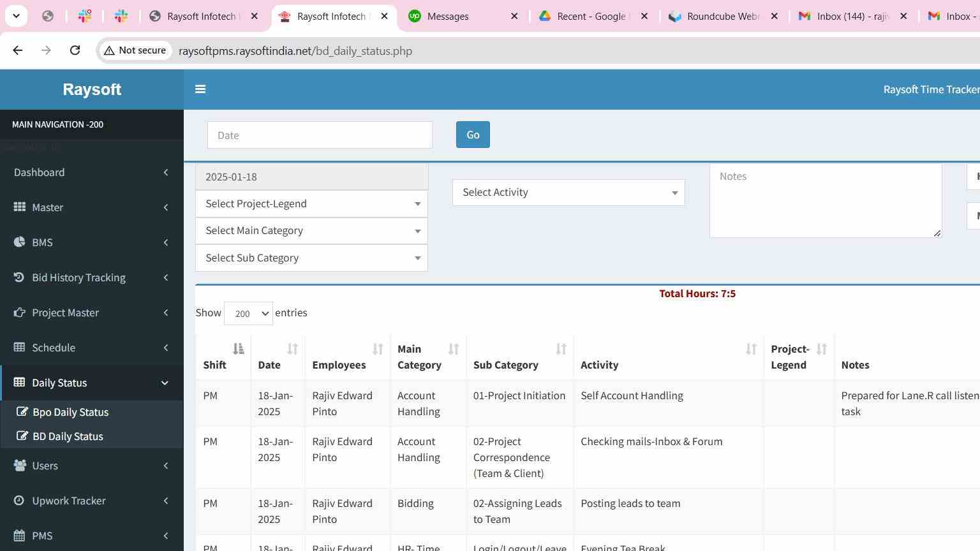Image resolution: width=980 pixels, height=551 pixels.
Task: Toggle the hamburger sidebar menu icon
Action: tap(200, 89)
